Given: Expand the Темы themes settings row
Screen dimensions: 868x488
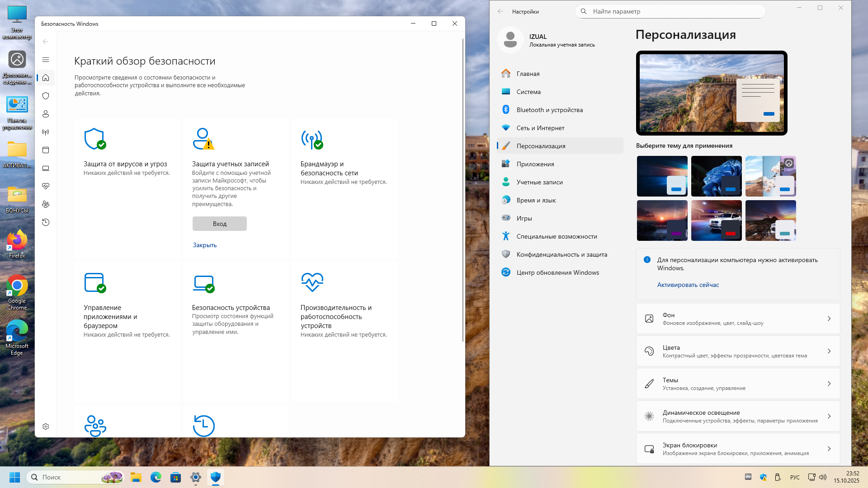Looking at the screenshot, I should coord(738,384).
